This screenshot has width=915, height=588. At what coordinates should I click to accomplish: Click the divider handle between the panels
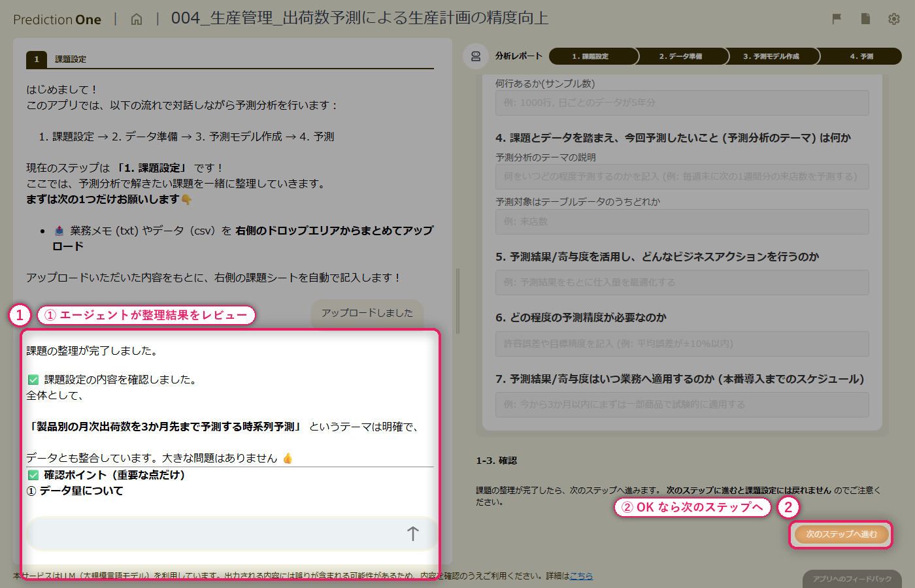pyautogui.click(x=457, y=301)
